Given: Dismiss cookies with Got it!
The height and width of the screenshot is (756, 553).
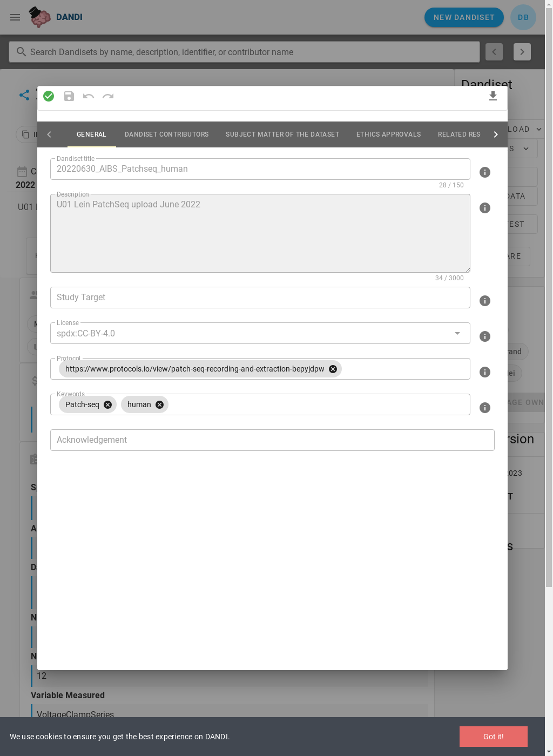Looking at the screenshot, I should click(493, 737).
